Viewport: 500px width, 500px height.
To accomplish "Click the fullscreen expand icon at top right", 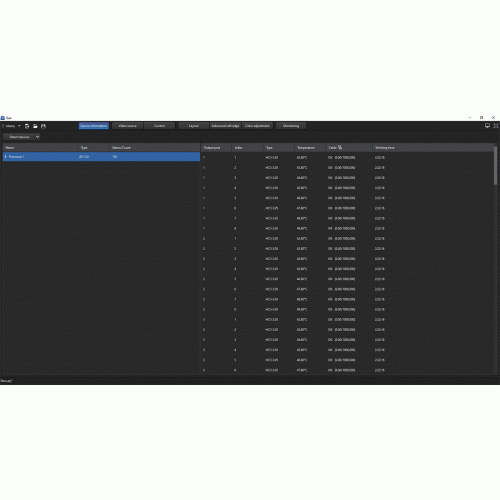I will (x=496, y=126).
